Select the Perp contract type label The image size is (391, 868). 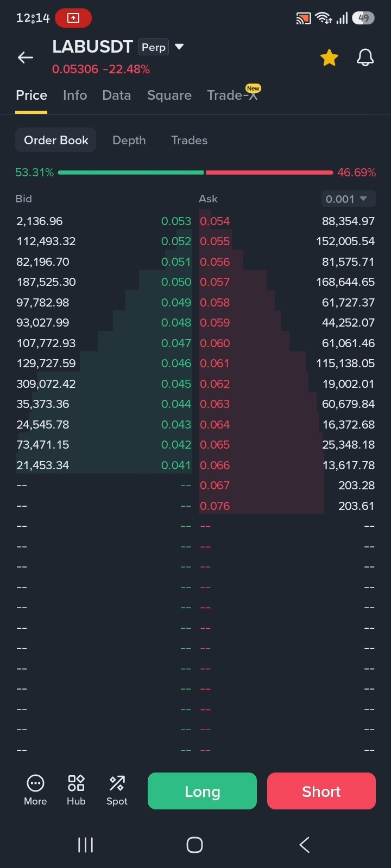[x=154, y=47]
